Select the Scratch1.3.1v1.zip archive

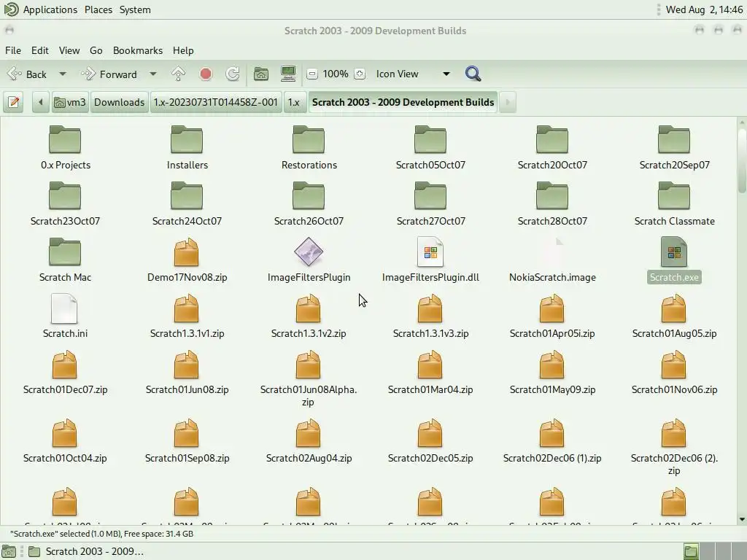[x=187, y=316]
